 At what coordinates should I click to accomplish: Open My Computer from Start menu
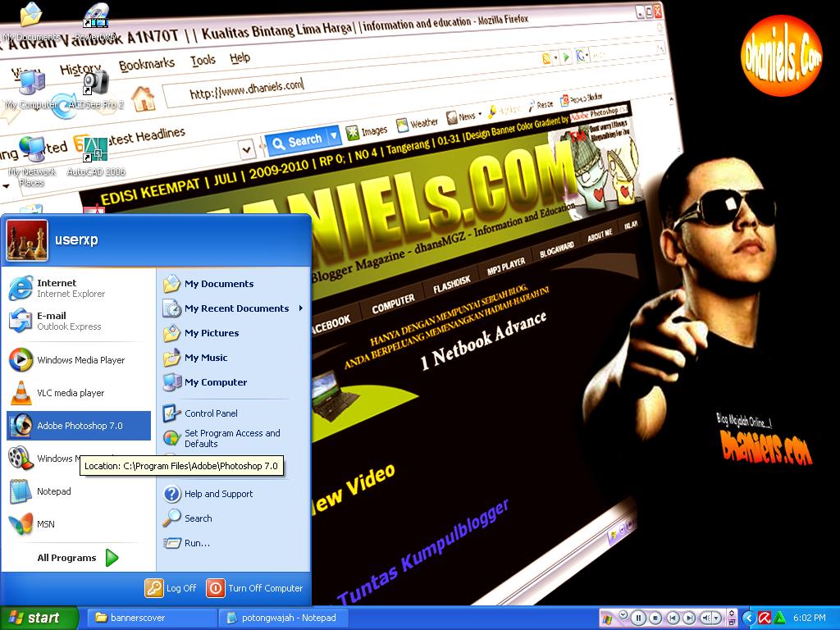233,382
